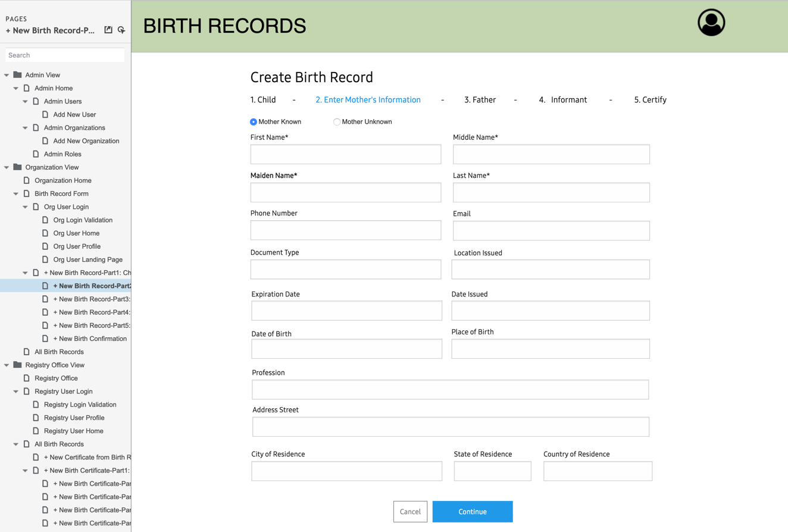Go to step 1. Child

click(x=263, y=100)
